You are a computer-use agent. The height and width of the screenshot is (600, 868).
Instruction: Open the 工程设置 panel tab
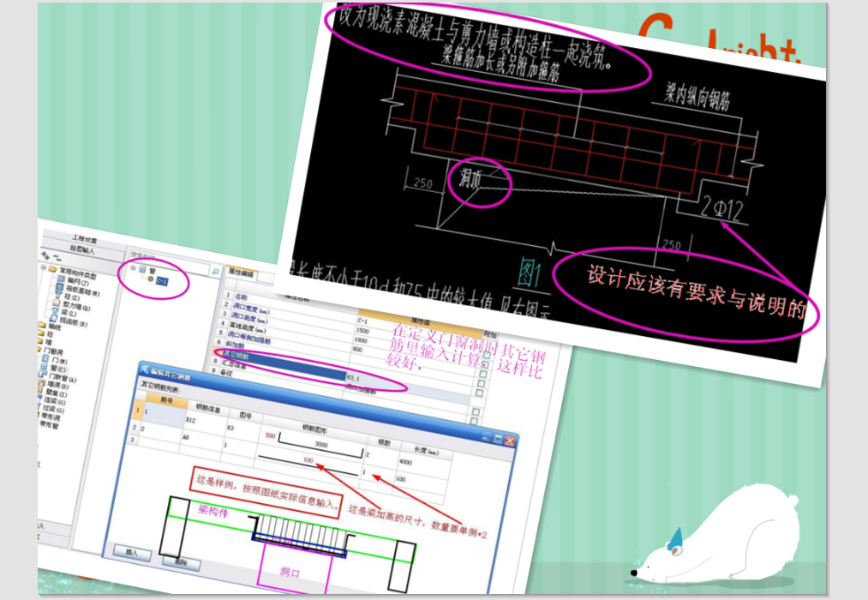[85, 239]
